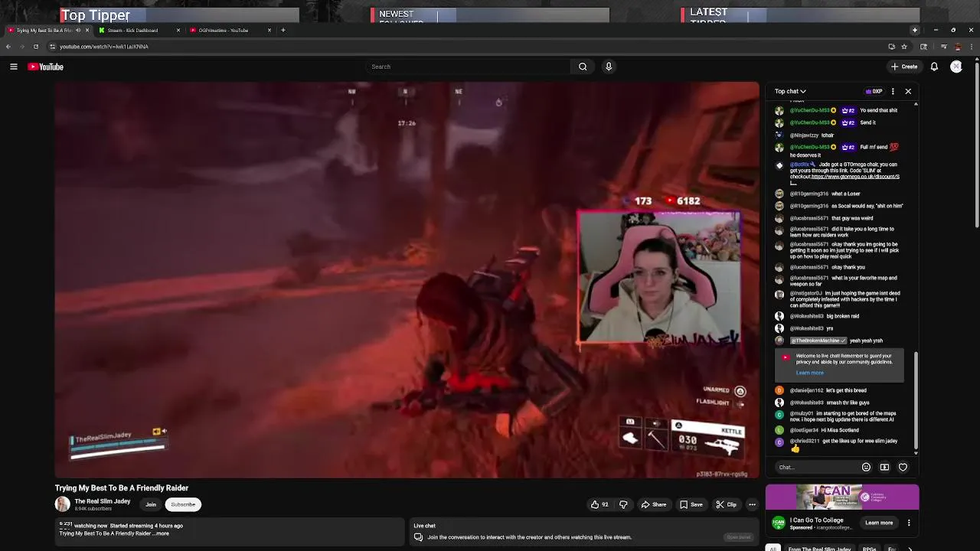
Task: Click the Chat message input field
Action: pos(815,467)
